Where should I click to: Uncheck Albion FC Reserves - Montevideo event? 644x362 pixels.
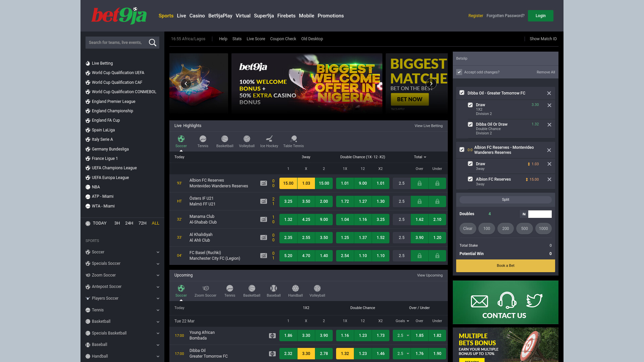(462, 149)
